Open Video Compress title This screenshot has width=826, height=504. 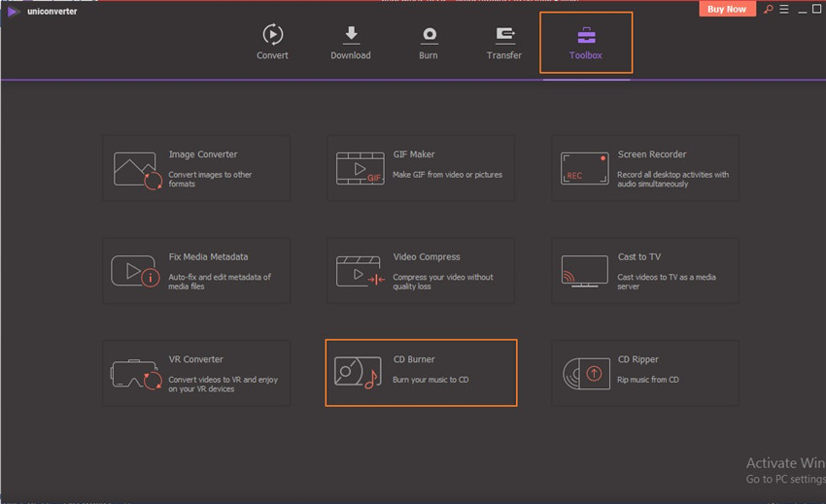tap(427, 257)
